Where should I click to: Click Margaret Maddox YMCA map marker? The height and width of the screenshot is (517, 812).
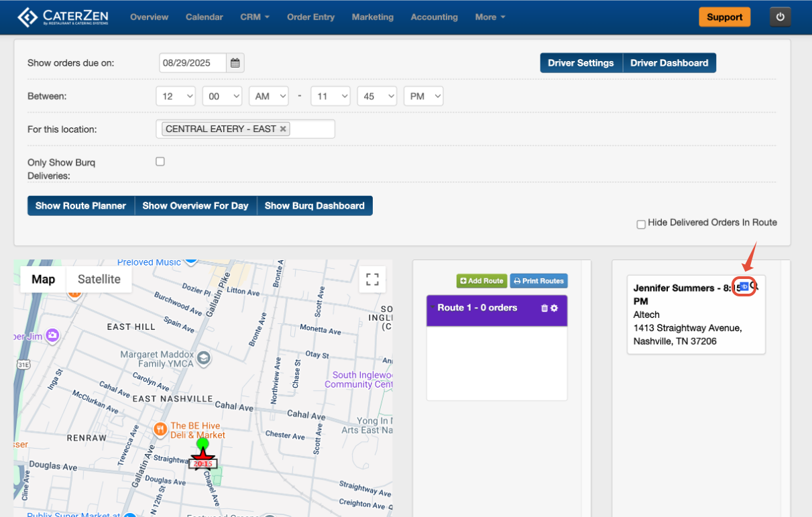(203, 359)
